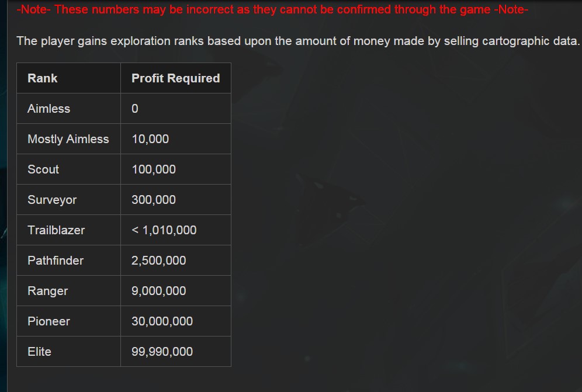
Task: Select the Mostly Aimless rank cell
Action: (69, 139)
